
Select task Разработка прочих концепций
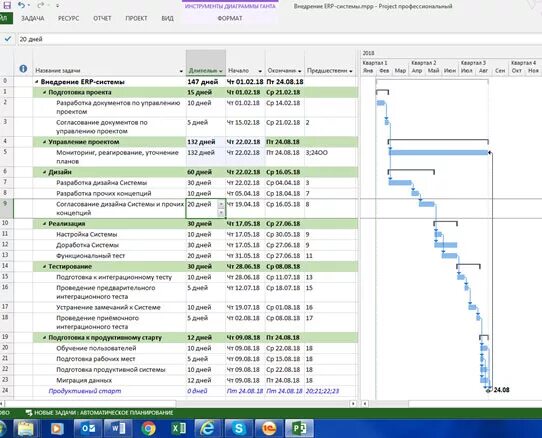pyautogui.click(x=104, y=193)
